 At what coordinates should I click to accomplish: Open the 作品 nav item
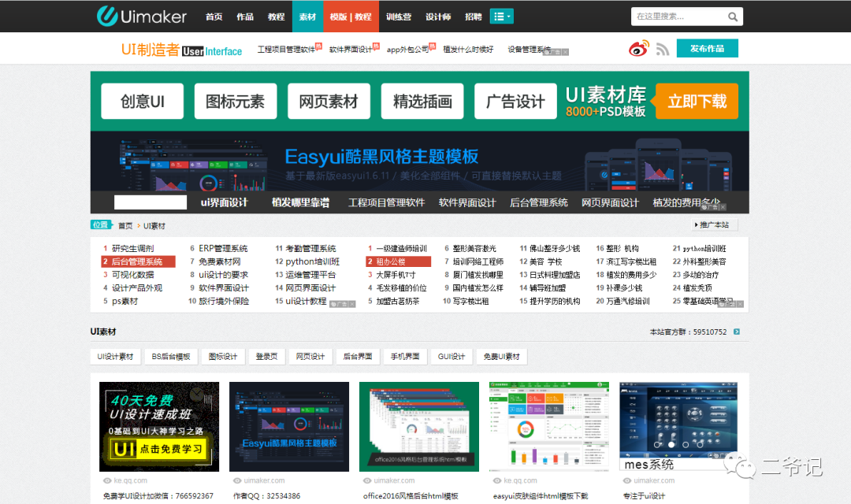click(245, 17)
